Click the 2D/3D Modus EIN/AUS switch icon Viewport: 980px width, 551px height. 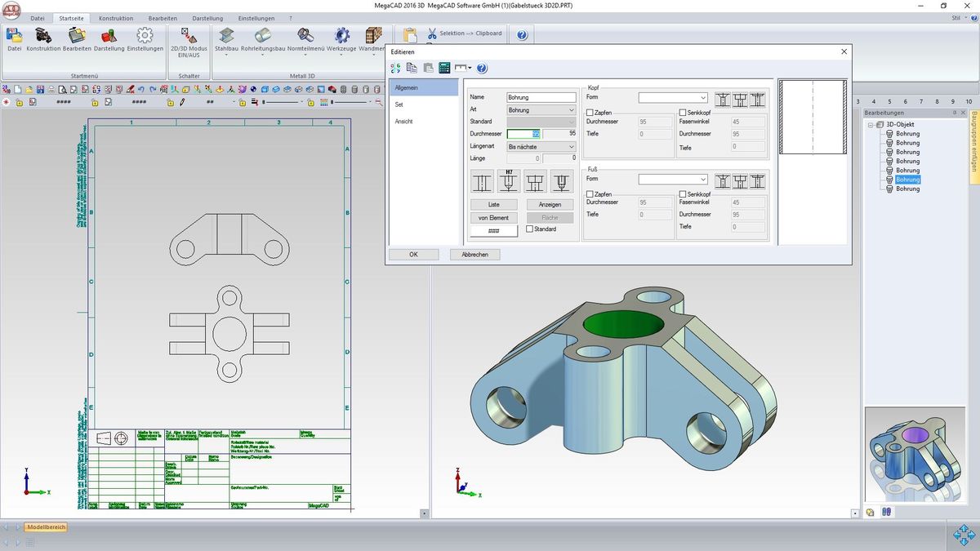(x=189, y=35)
